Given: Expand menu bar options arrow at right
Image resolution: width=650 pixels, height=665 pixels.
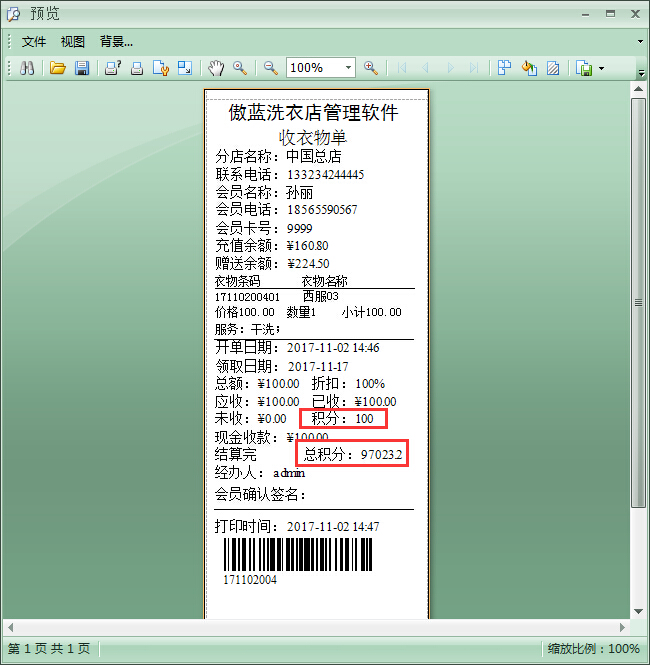Looking at the screenshot, I should tap(640, 42).
